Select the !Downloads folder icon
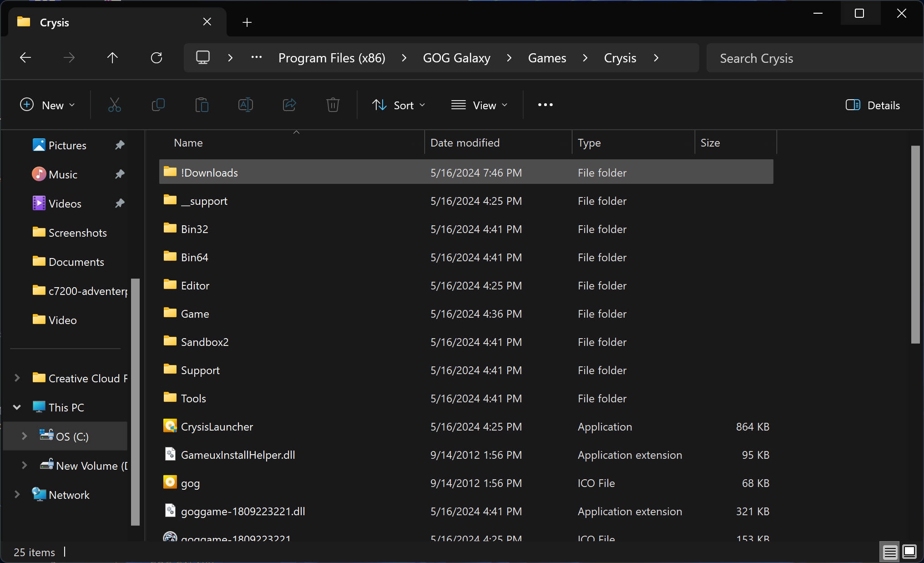The height and width of the screenshot is (563, 924). (x=170, y=172)
